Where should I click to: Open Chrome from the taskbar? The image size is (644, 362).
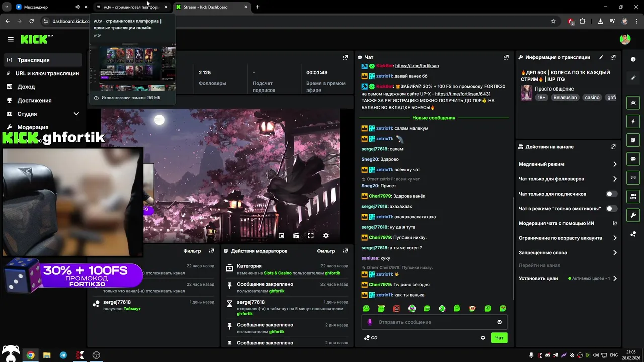point(31,355)
